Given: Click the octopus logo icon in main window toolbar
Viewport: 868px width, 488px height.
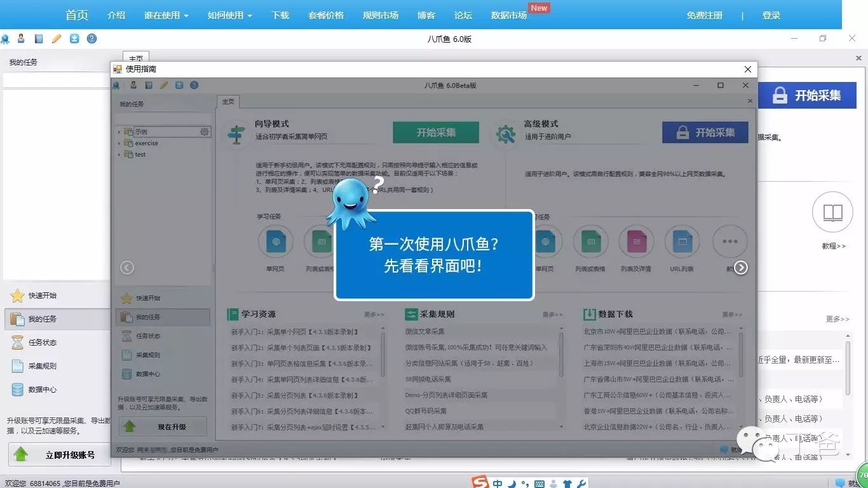Looking at the screenshot, I should pyautogui.click(x=5, y=39).
